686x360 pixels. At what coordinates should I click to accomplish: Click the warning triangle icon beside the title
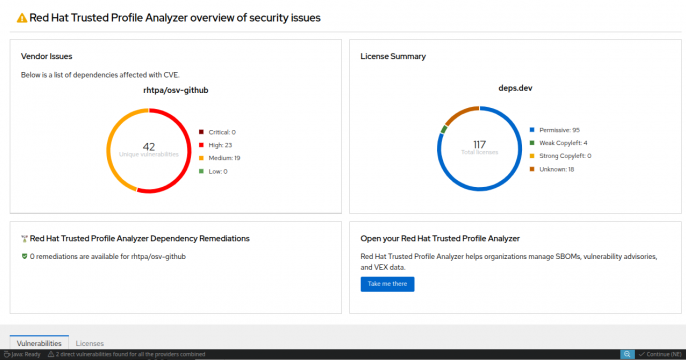[21, 18]
